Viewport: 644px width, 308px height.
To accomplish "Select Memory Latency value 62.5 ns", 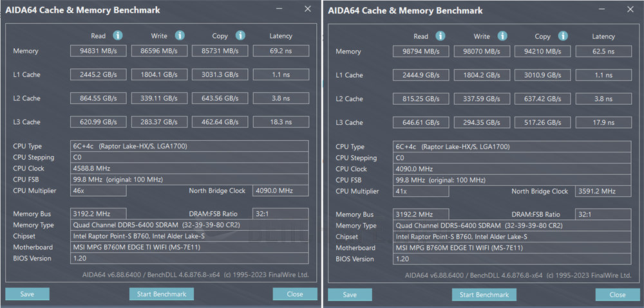I will pos(604,51).
